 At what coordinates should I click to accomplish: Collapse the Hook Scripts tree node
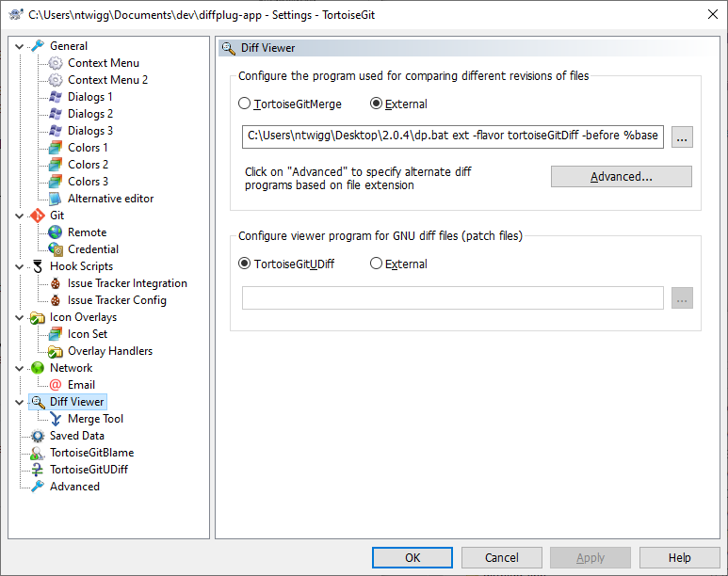pyautogui.click(x=20, y=267)
